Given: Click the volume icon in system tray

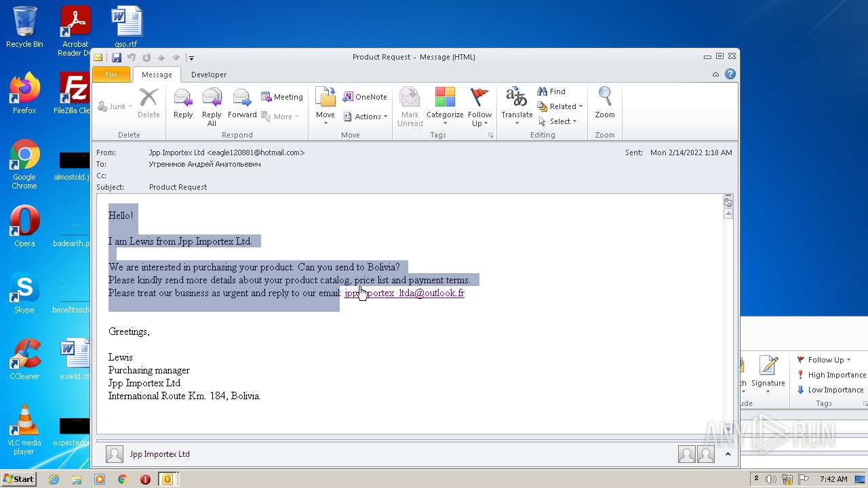Looking at the screenshot, I should 771,479.
